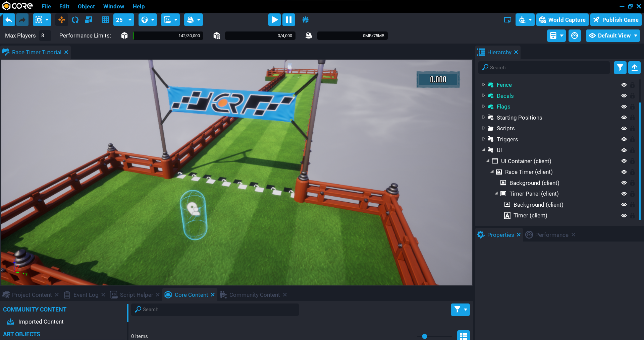
Task: Collapse the UI folder tree
Action: (483, 150)
